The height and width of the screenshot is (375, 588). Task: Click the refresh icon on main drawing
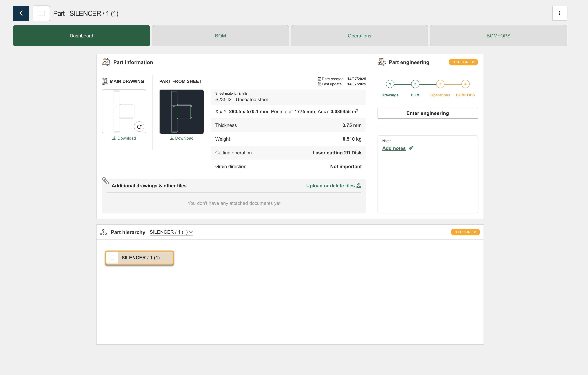pos(139,127)
